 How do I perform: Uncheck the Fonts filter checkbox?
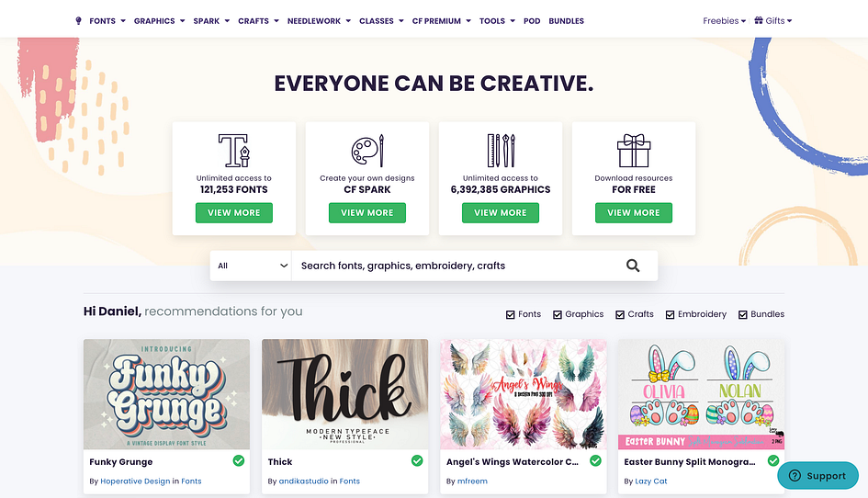click(x=511, y=314)
